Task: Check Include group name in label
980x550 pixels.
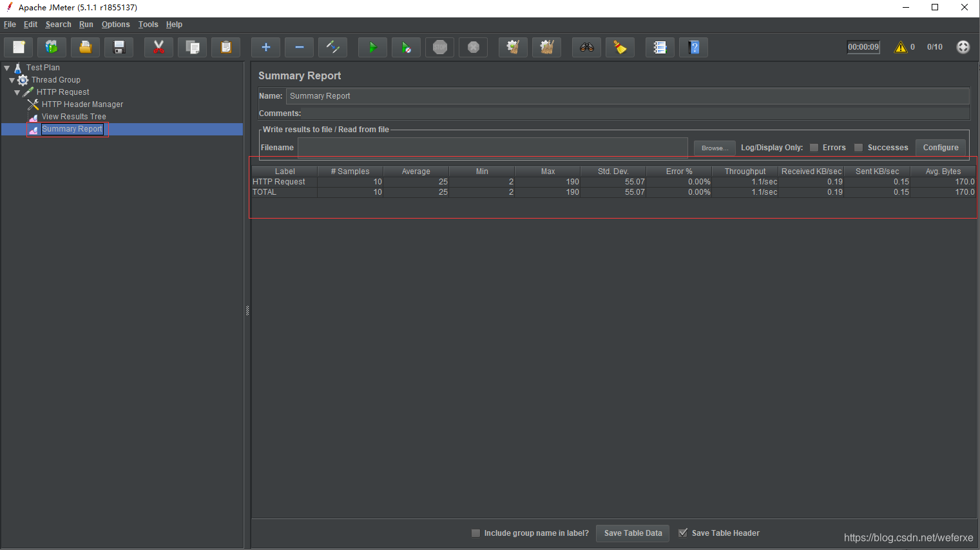Action: (x=476, y=533)
